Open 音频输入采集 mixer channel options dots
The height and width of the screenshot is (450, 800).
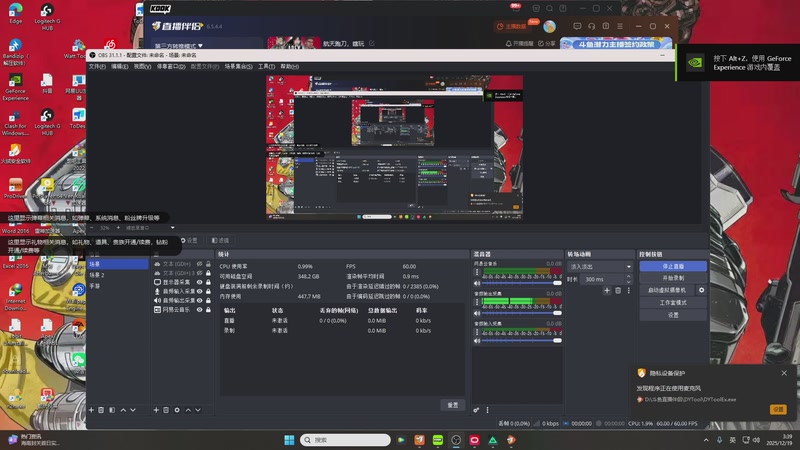(x=477, y=332)
